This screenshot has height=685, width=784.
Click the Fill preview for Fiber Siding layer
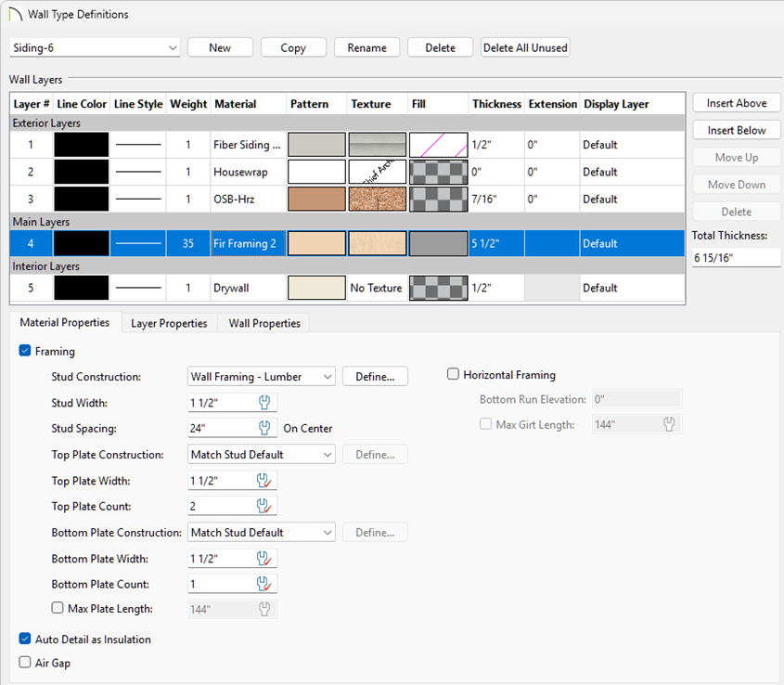[x=438, y=145]
